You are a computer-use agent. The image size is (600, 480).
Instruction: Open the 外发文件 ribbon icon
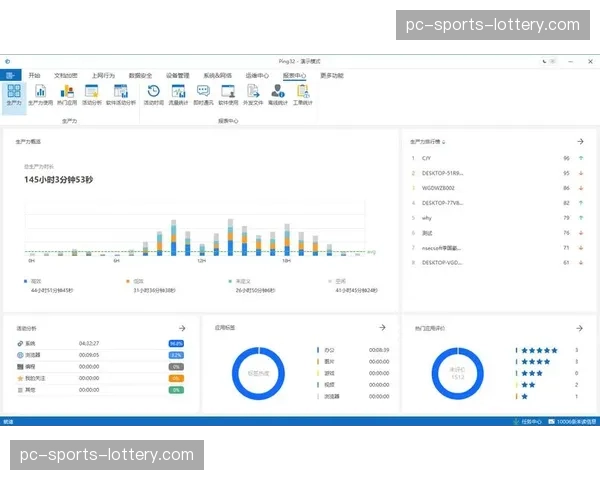(253, 94)
